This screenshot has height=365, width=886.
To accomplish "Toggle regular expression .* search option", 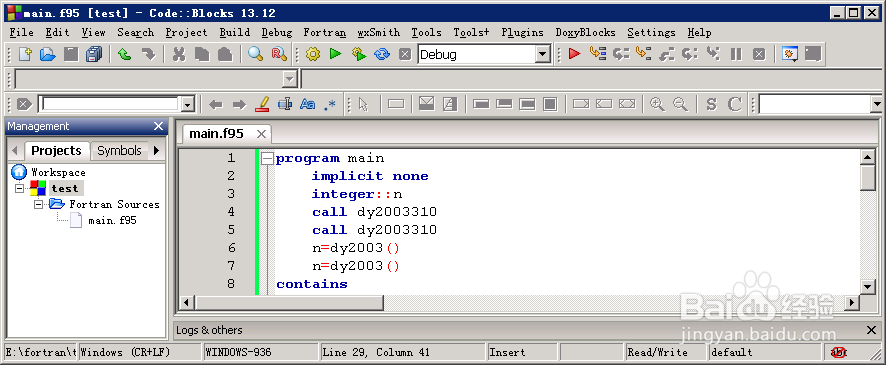I will [x=330, y=105].
